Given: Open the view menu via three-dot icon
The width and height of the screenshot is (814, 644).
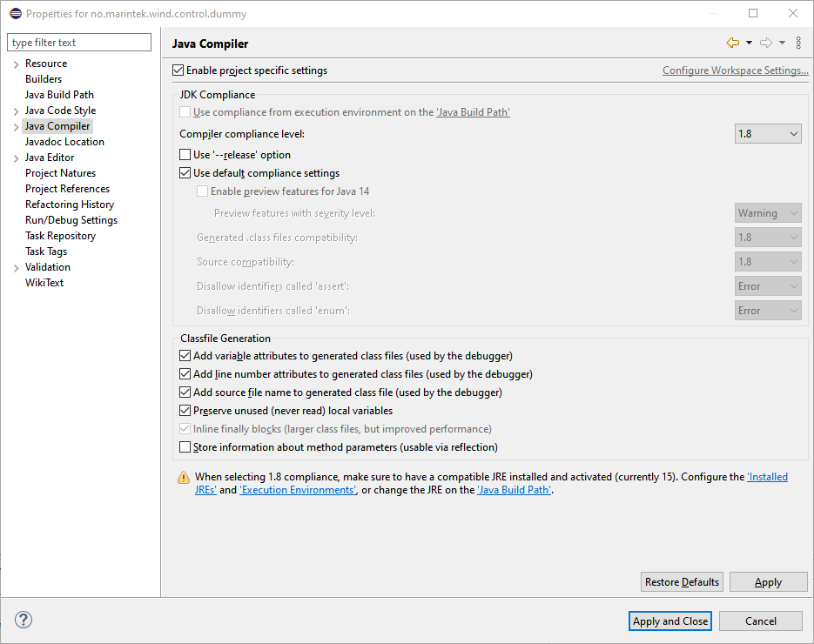Looking at the screenshot, I should 798,42.
